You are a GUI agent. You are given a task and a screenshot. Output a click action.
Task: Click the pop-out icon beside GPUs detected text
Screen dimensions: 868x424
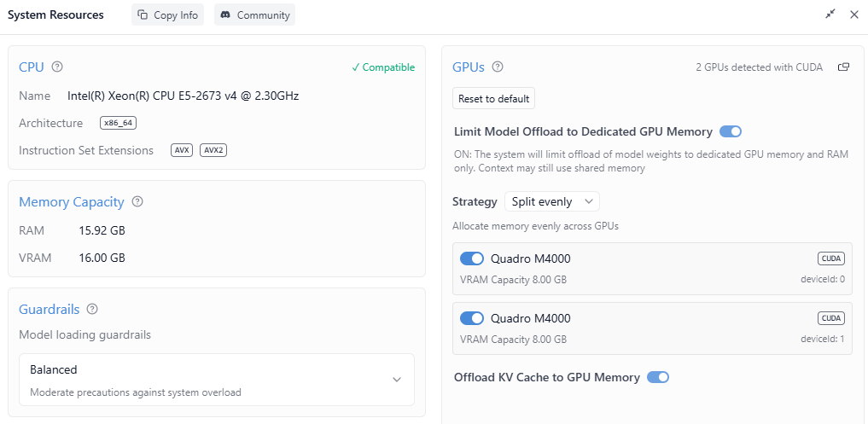[x=843, y=67]
